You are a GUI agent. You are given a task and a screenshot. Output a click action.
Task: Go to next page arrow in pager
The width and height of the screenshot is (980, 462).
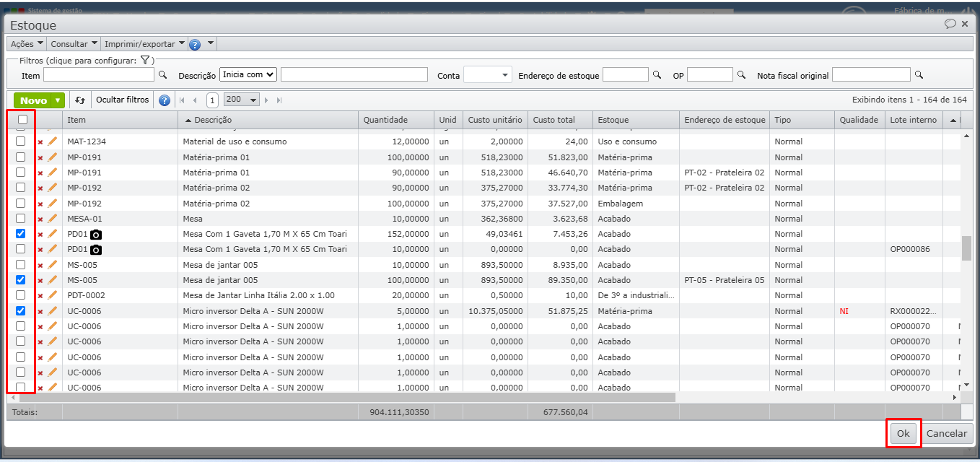[x=266, y=100]
